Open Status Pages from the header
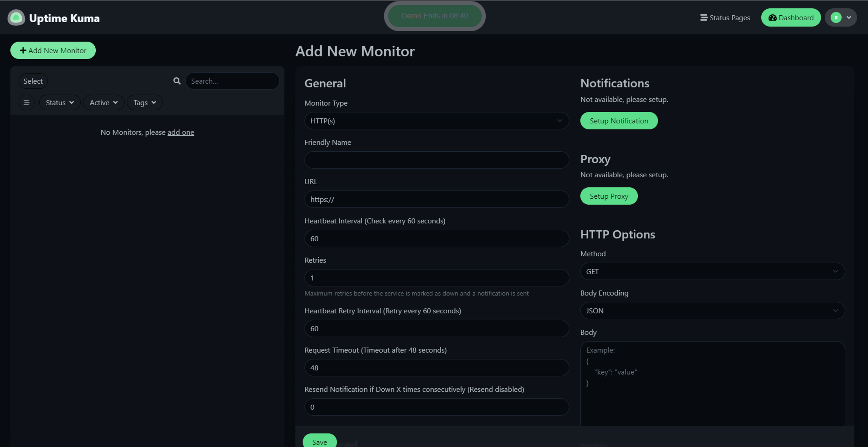This screenshot has width=868, height=447. [x=725, y=18]
